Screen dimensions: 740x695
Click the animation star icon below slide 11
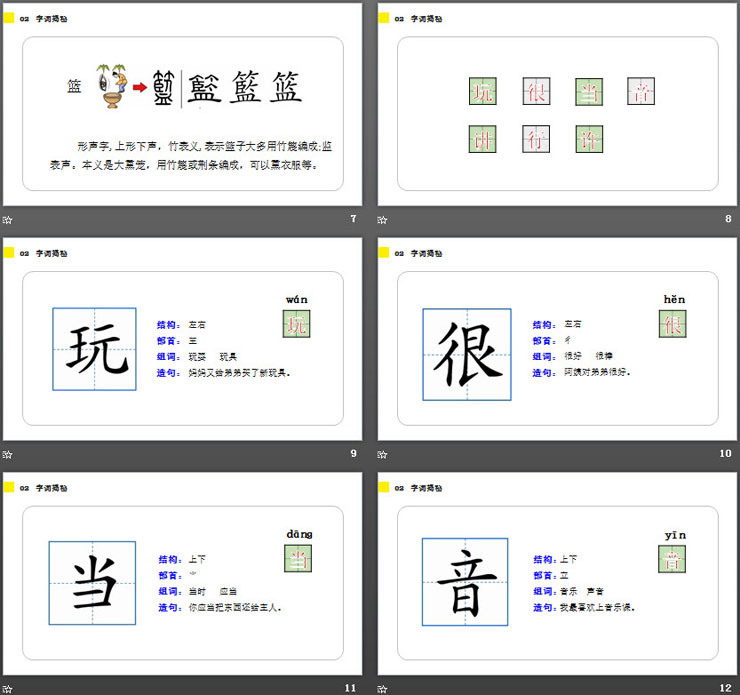8,689
